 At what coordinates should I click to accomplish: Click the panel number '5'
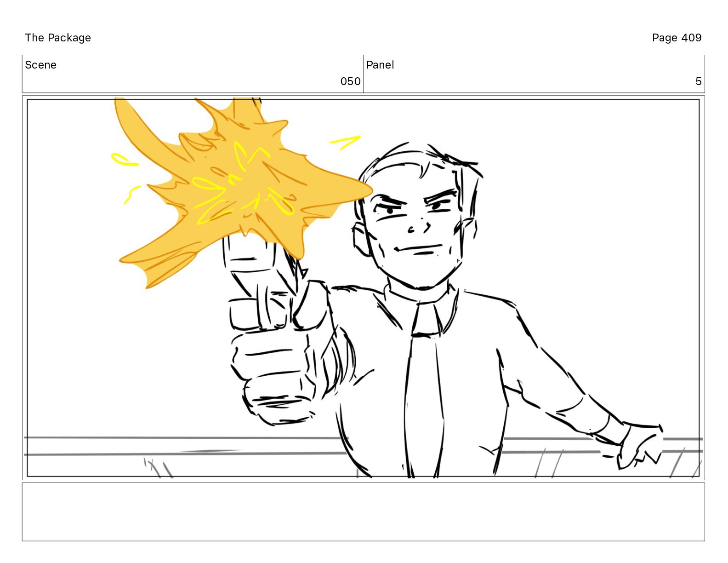pos(698,81)
